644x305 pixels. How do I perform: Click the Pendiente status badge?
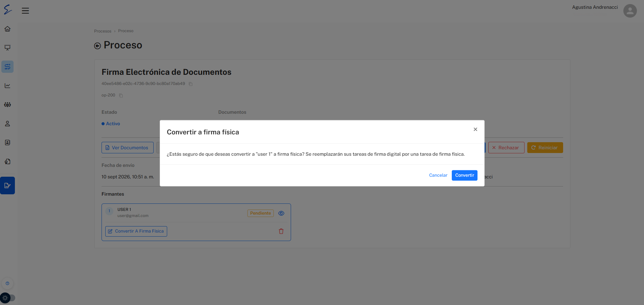tap(261, 213)
